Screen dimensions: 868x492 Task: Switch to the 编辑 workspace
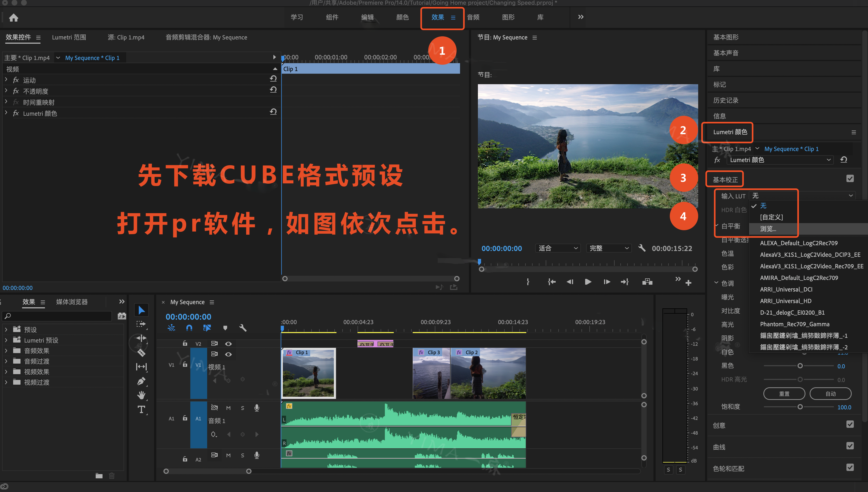coord(367,17)
